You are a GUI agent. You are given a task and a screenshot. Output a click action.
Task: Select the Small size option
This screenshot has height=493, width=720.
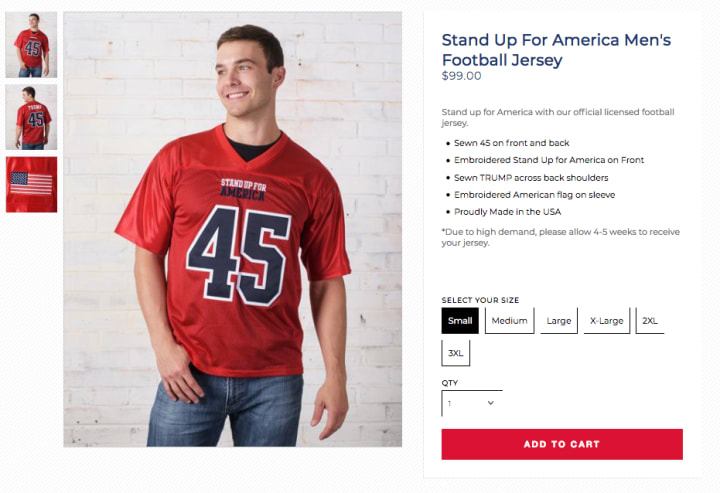(x=460, y=320)
